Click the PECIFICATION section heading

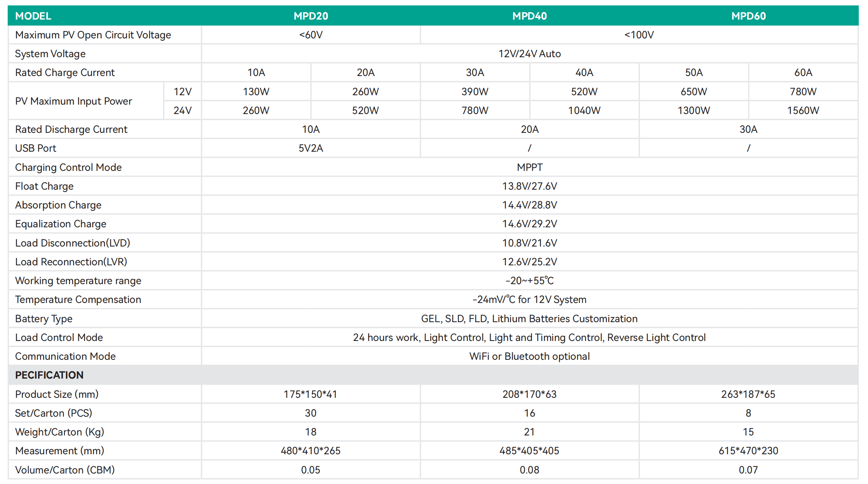(x=49, y=375)
